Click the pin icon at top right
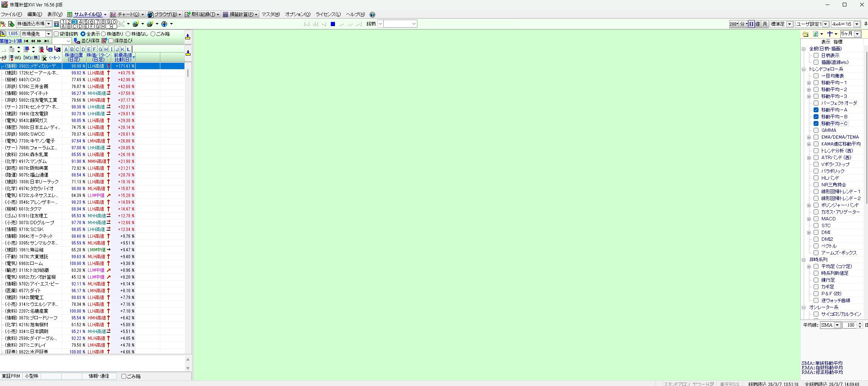 (865, 24)
